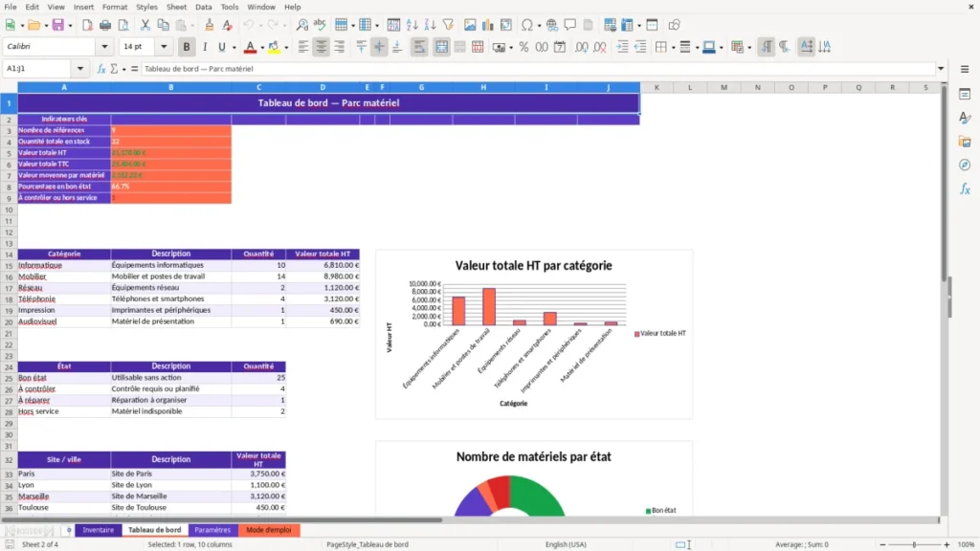This screenshot has height=551, width=980.
Task: Open the font color dropdown arrow
Action: pyautogui.click(x=262, y=48)
